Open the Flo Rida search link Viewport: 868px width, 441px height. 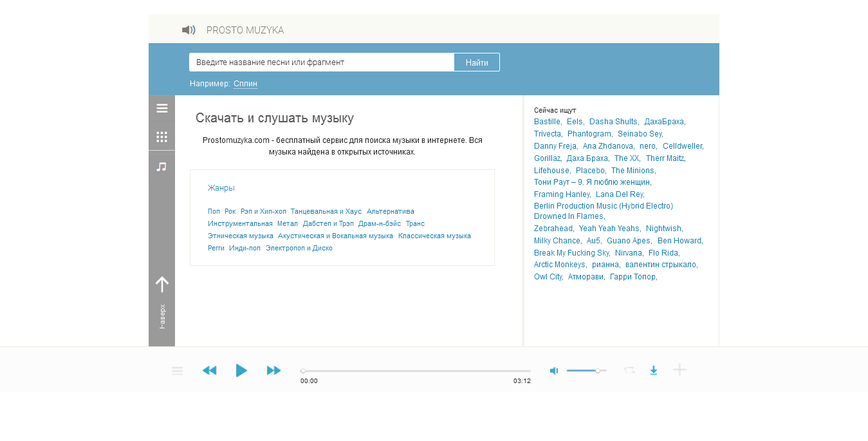(663, 253)
